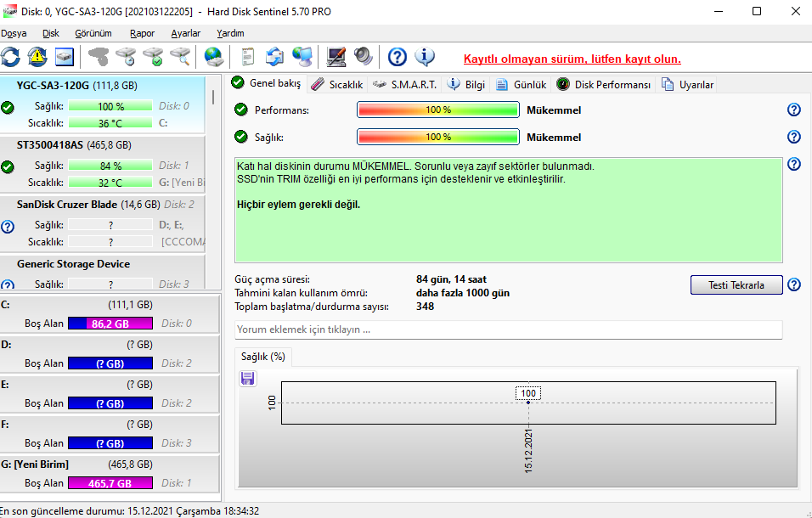Switch to the Bilgi tab
Image resolution: width=812 pixels, height=518 pixels.
point(466,84)
